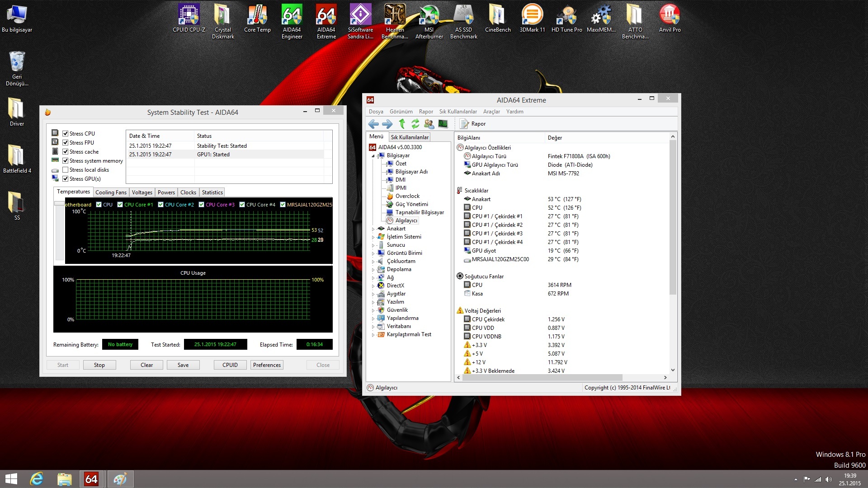Screen dimensions: 868x488
Task: Toggle CPU Core #3 graph checkbox
Action: click(201, 205)
